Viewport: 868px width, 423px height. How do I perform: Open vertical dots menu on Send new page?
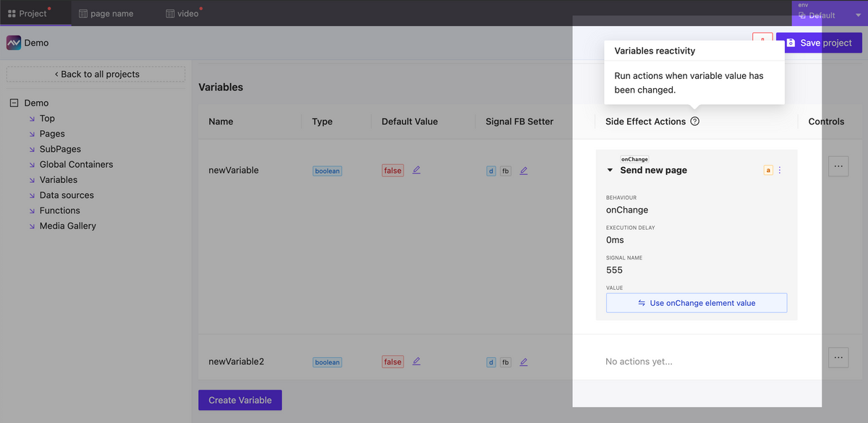780,171
